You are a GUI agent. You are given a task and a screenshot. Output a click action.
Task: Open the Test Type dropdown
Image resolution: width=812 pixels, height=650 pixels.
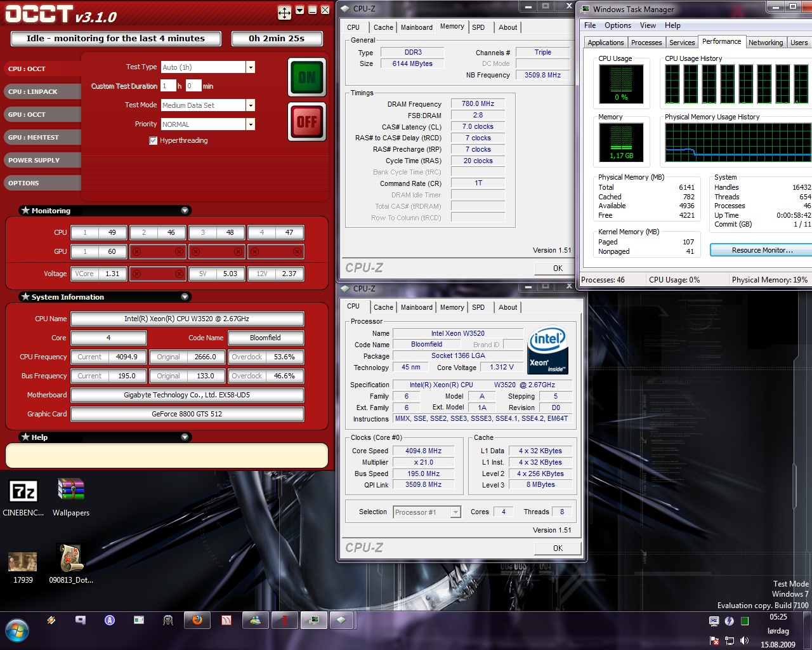pos(251,67)
